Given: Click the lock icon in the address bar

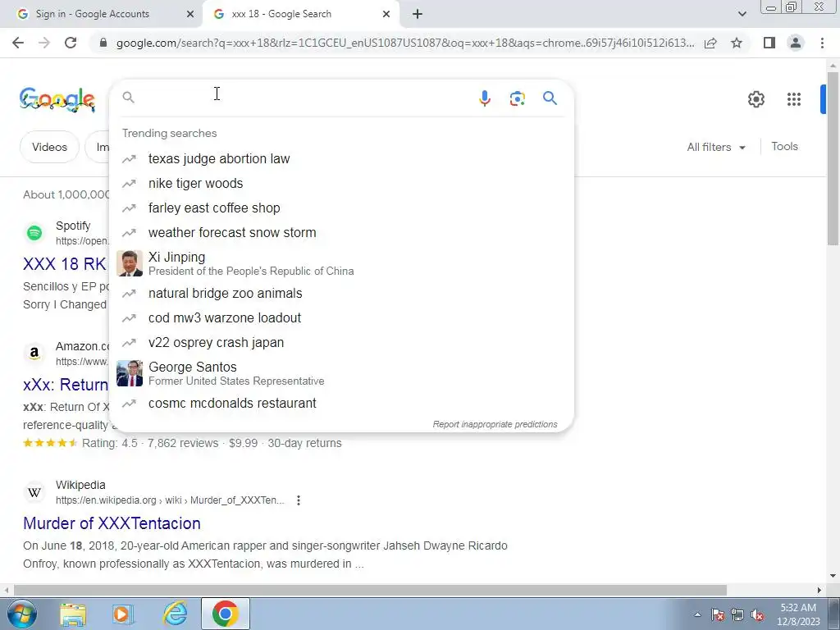Looking at the screenshot, I should [103, 43].
